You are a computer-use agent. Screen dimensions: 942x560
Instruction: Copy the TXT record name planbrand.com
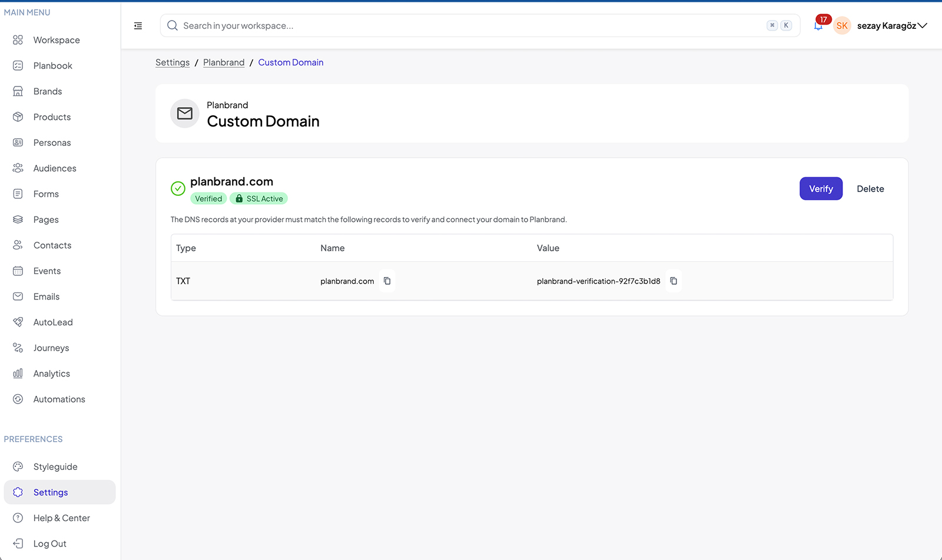387,281
